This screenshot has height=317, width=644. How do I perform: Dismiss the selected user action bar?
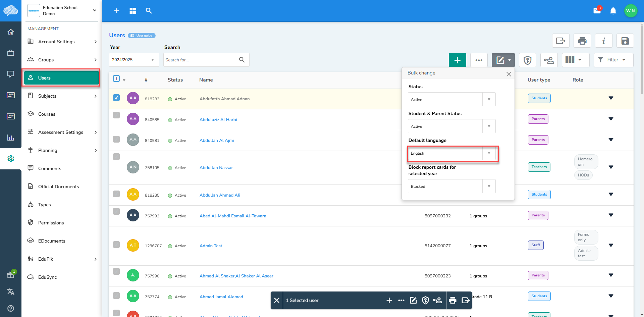tap(277, 300)
